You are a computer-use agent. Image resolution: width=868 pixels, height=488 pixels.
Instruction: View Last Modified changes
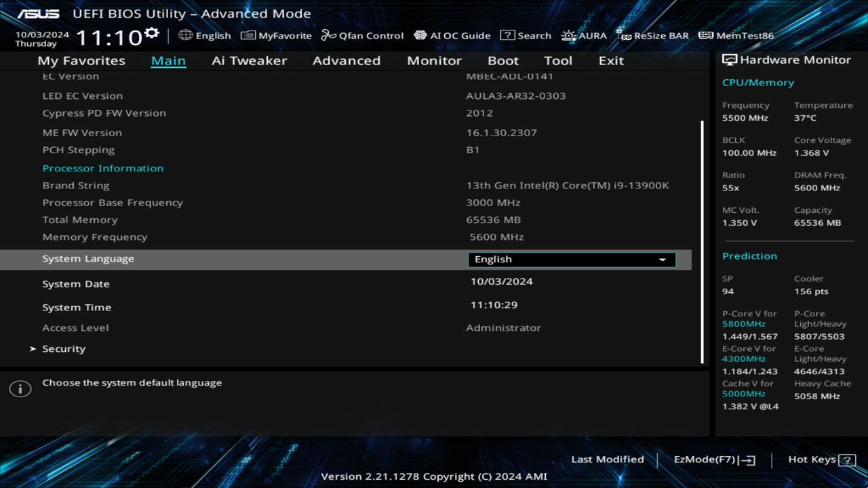(608, 459)
